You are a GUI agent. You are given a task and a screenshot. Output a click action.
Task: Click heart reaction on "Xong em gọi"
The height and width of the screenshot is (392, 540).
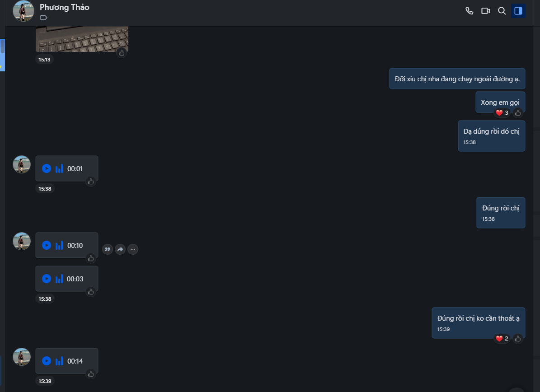[x=499, y=113]
